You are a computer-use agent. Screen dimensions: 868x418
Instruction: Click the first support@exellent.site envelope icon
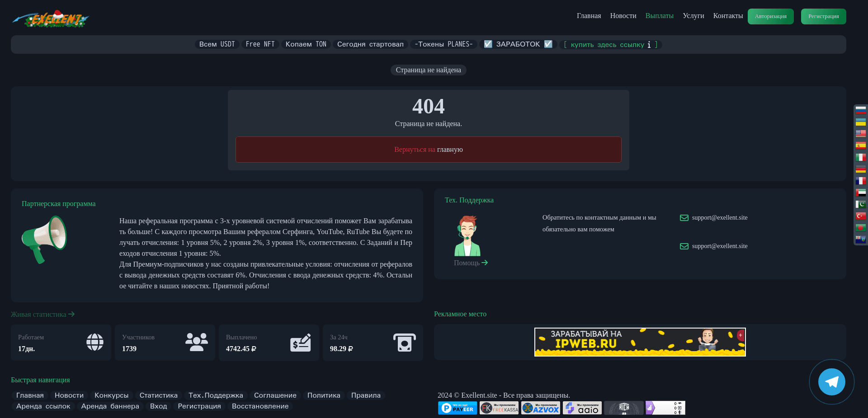[684, 218]
